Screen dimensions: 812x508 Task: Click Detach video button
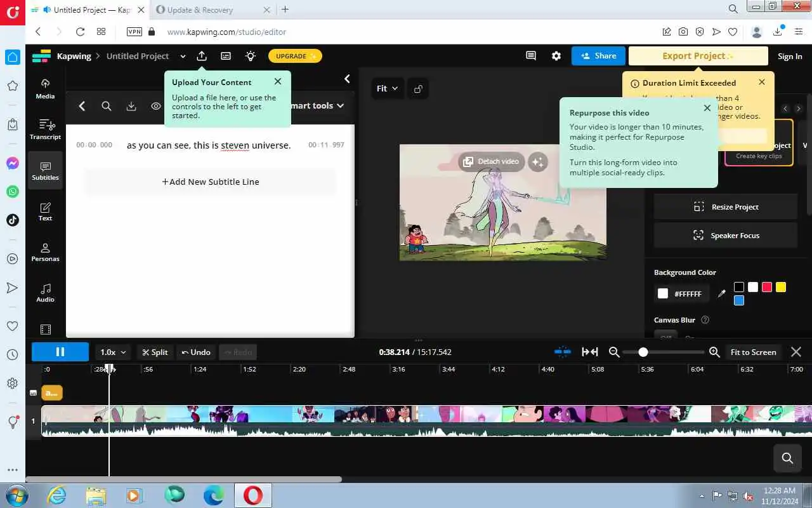tap(492, 162)
